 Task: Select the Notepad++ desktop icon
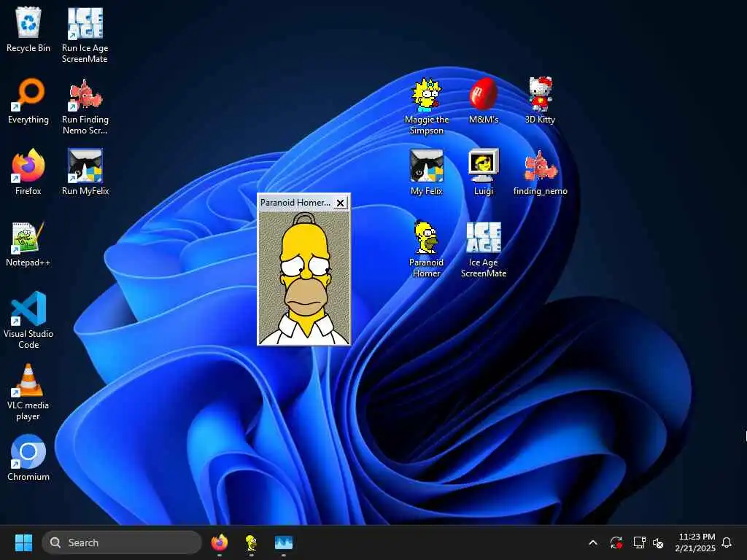[x=28, y=244]
